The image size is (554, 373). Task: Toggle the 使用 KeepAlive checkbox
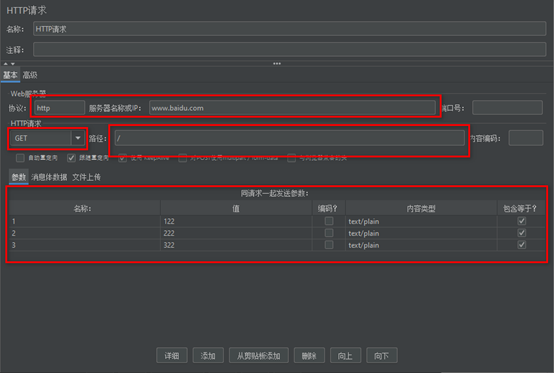tap(123, 158)
